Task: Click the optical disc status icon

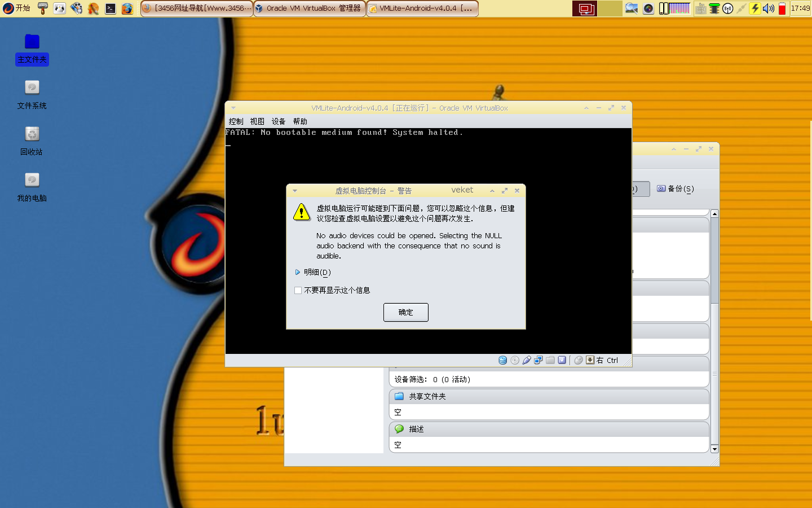Action: (515, 360)
